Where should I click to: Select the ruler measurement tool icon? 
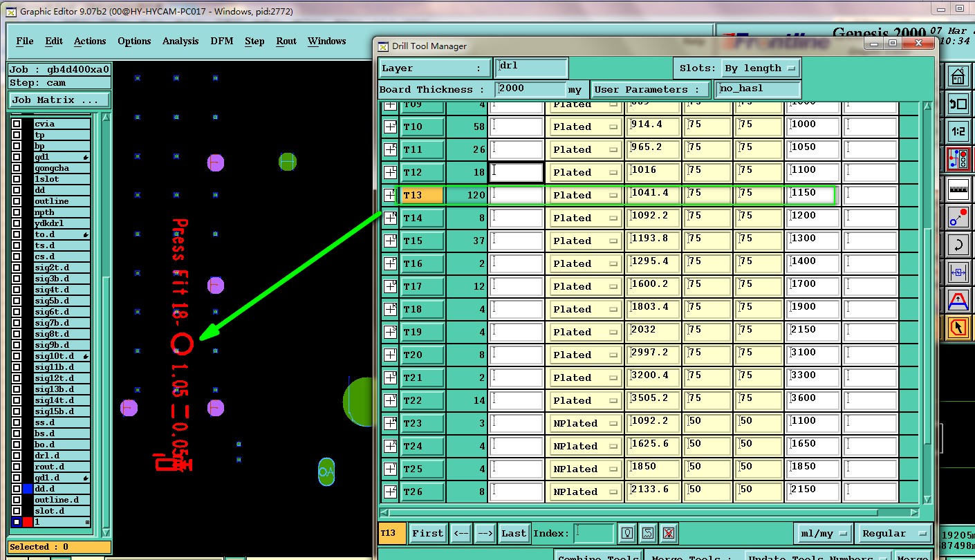958,188
